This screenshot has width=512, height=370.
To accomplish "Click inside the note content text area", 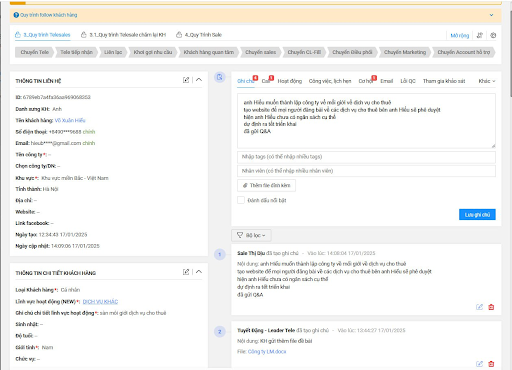I will [366, 121].
